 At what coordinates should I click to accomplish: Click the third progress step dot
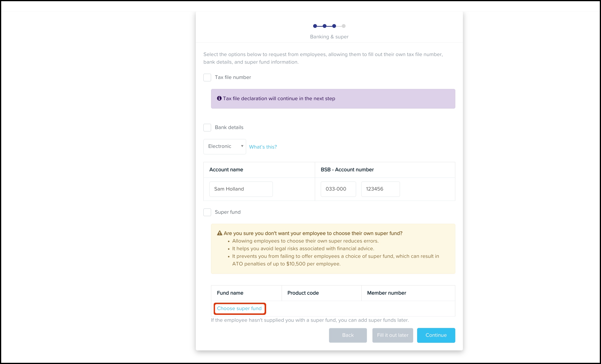pos(334,26)
